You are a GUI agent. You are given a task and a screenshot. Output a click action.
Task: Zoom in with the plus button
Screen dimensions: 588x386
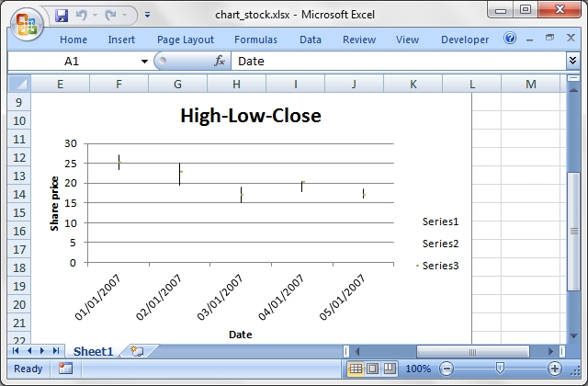[555, 369]
